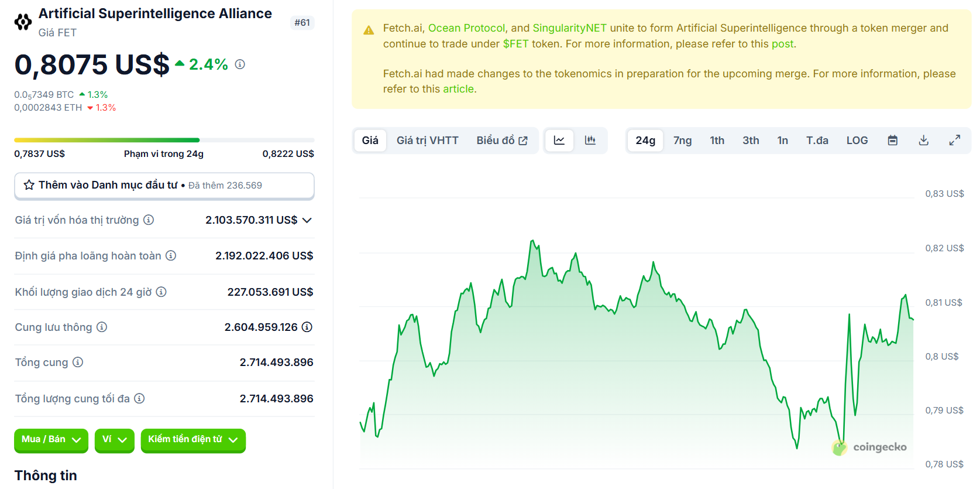Open the Biểu đồ external chart tab
This screenshot has height=489, width=980.
point(502,141)
